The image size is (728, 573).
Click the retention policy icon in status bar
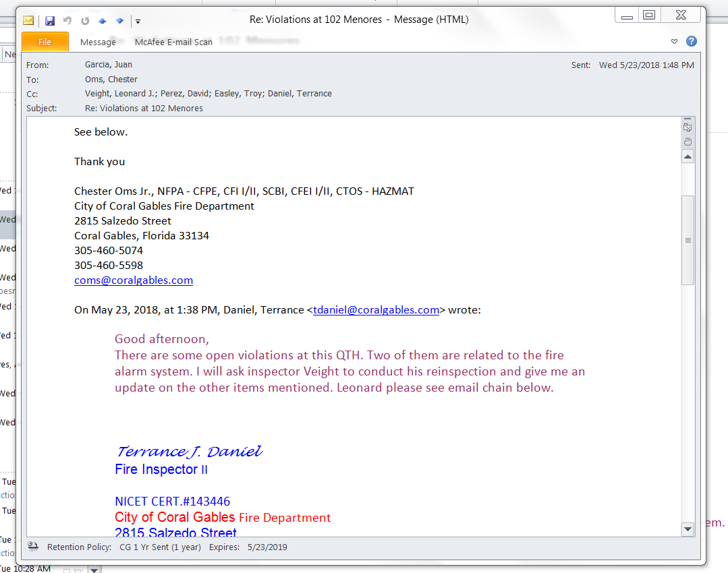33,547
